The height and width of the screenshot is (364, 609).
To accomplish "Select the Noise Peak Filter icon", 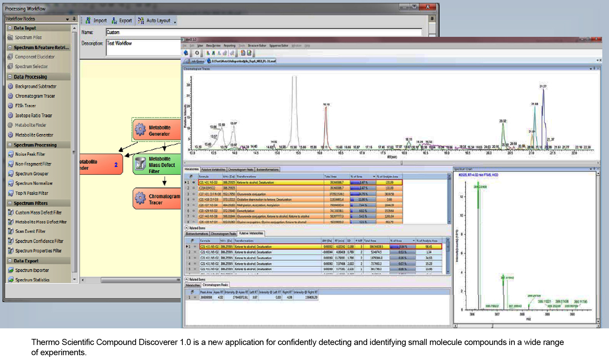I will pos(10,154).
